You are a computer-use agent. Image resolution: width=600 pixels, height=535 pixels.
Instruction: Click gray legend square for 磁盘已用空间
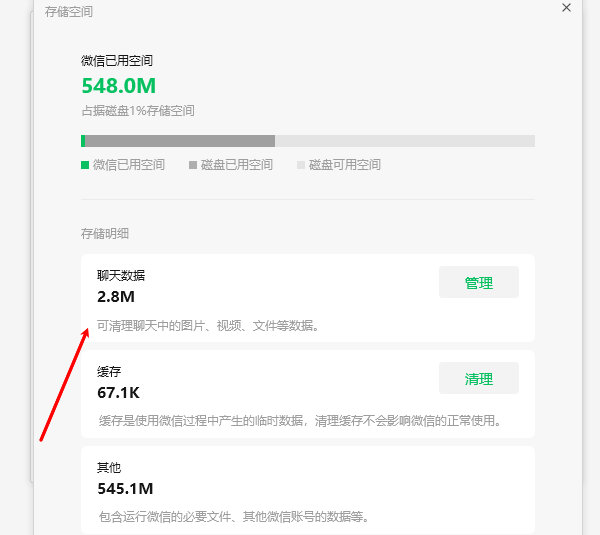[193, 165]
